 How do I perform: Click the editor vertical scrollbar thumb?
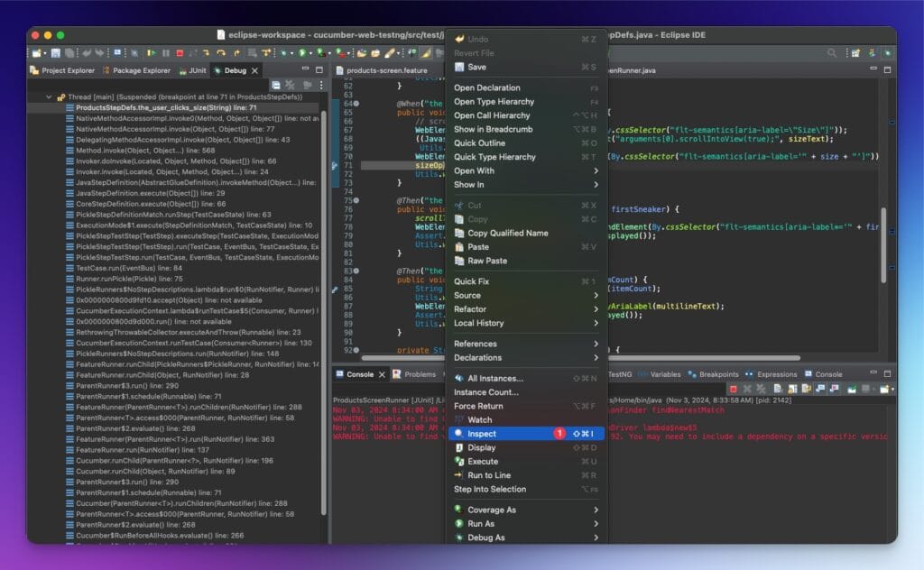click(883, 245)
